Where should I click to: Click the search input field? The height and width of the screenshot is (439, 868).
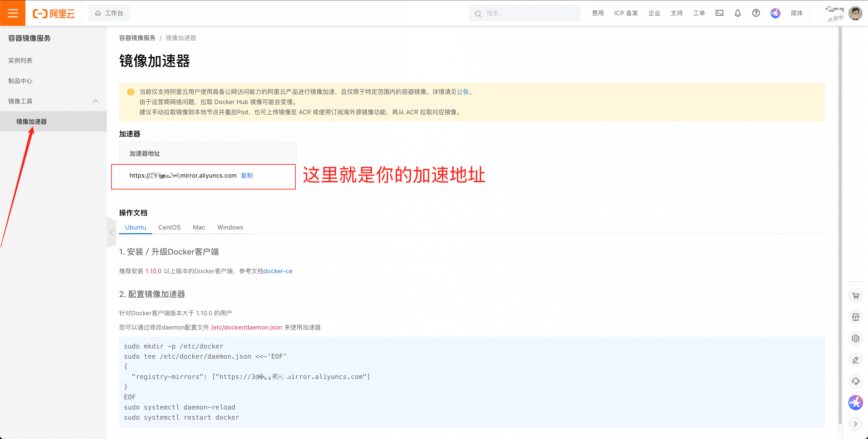(529, 13)
